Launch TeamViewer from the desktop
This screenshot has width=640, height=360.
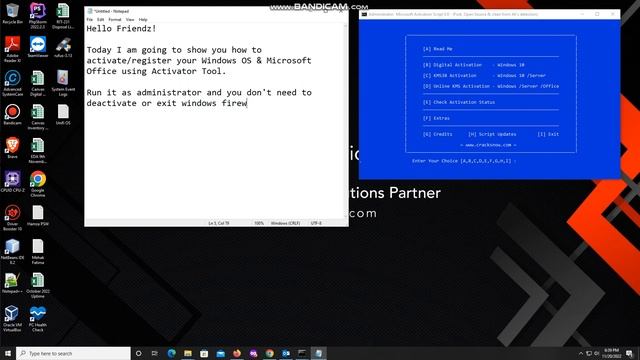coord(38,47)
